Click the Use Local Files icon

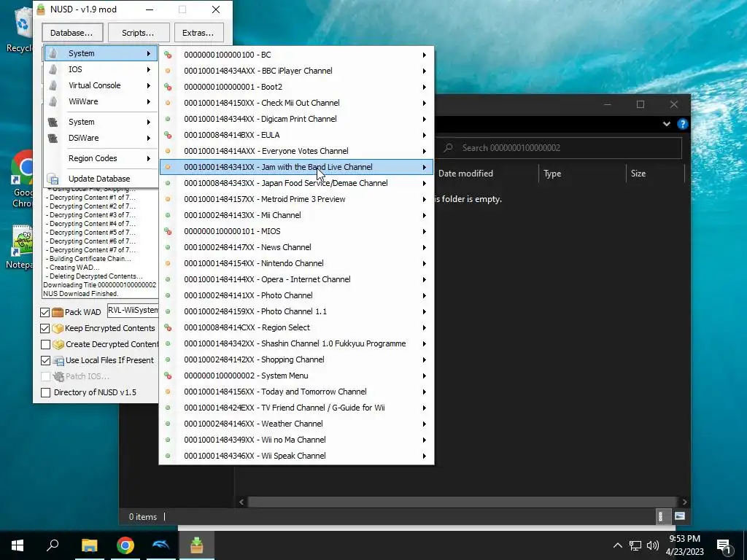pos(58,360)
